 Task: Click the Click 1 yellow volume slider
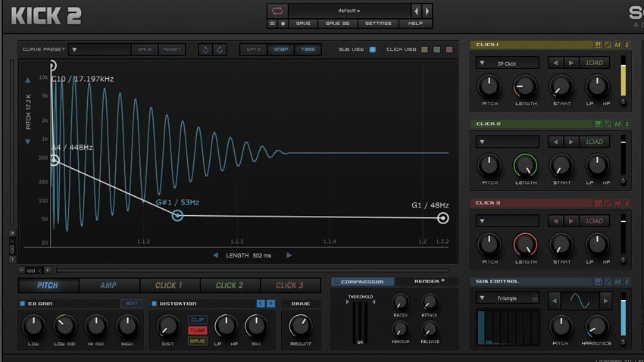click(623, 82)
